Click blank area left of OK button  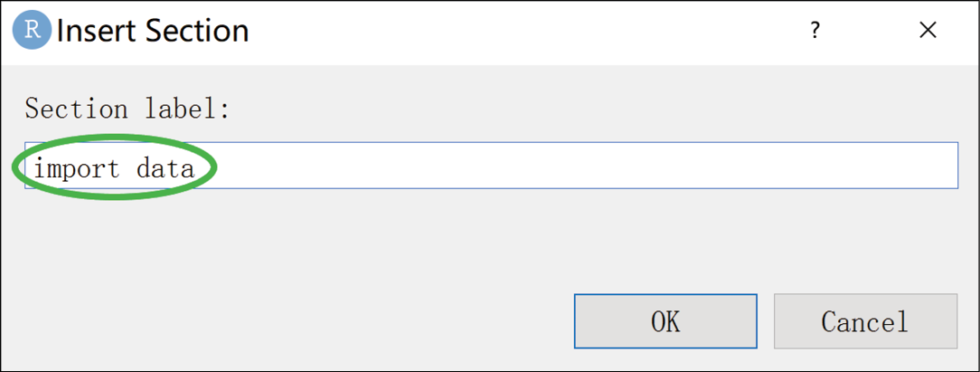(289, 321)
